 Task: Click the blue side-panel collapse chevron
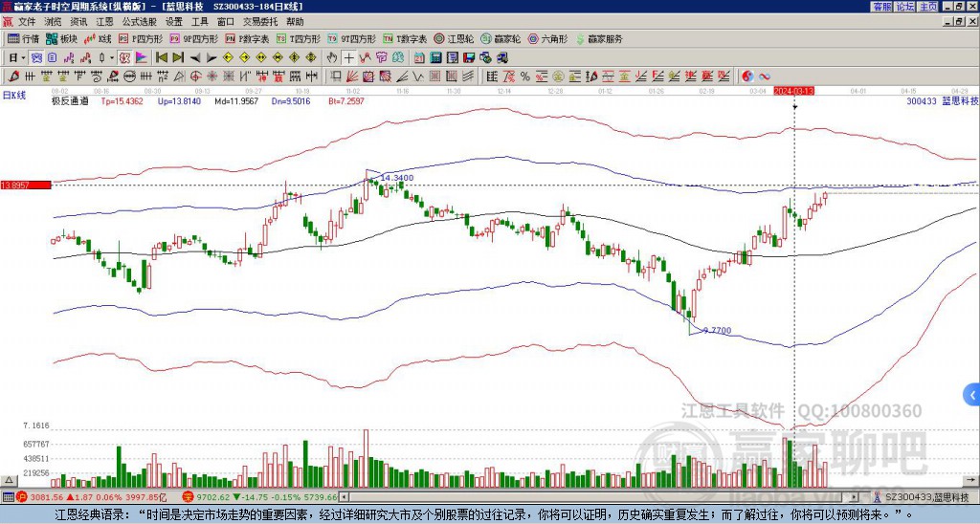[x=972, y=395]
